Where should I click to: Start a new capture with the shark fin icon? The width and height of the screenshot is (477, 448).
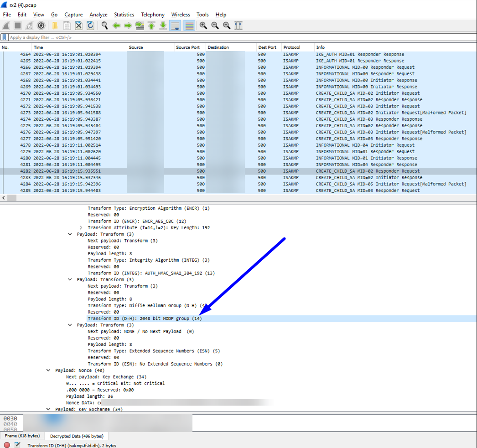(6, 26)
